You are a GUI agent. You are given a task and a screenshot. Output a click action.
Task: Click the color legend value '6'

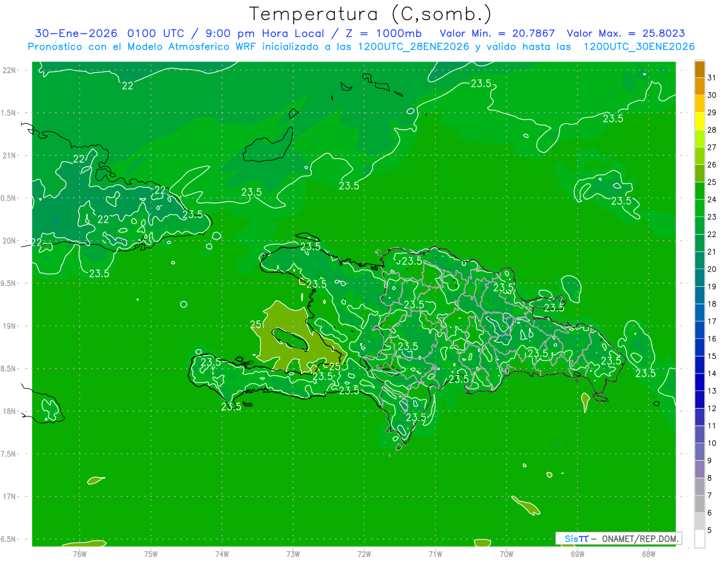[x=709, y=513]
